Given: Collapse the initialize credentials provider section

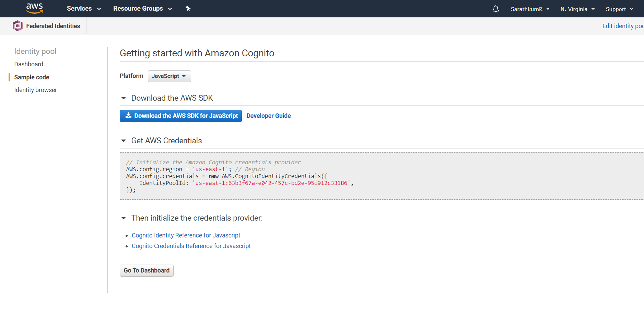Looking at the screenshot, I should (124, 218).
